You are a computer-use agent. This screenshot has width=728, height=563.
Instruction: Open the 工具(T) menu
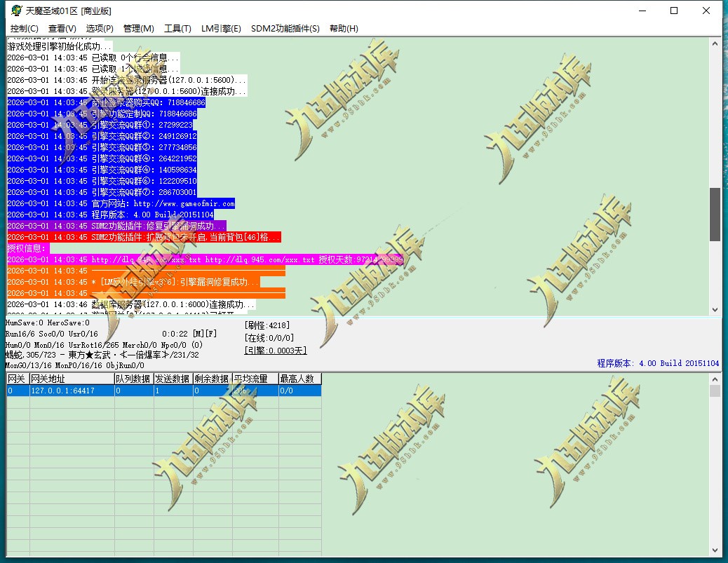click(177, 29)
